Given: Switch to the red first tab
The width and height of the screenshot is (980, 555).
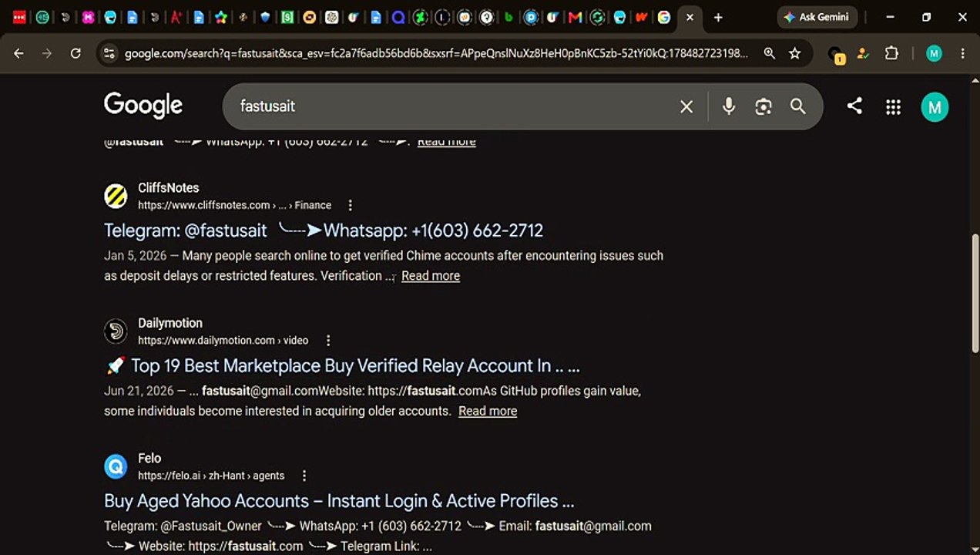Looking at the screenshot, I should click(x=19, y=17).
